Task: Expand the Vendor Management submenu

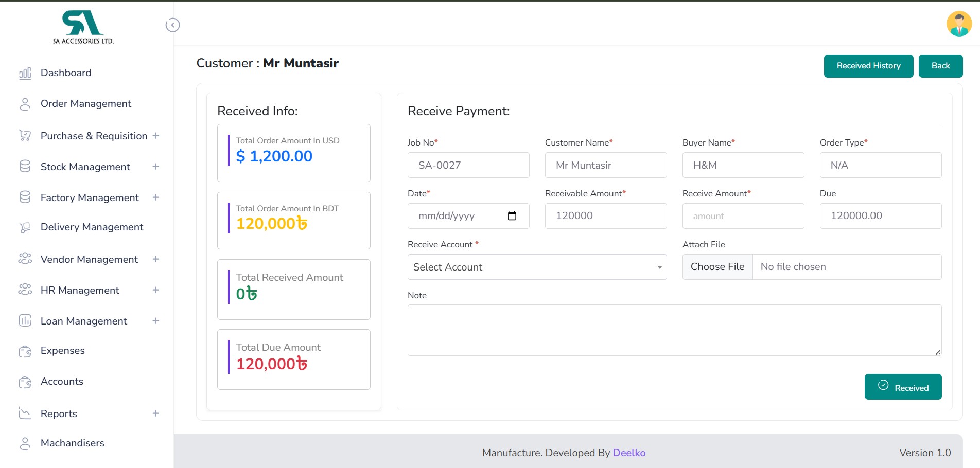Action: [x=155, y=259]
